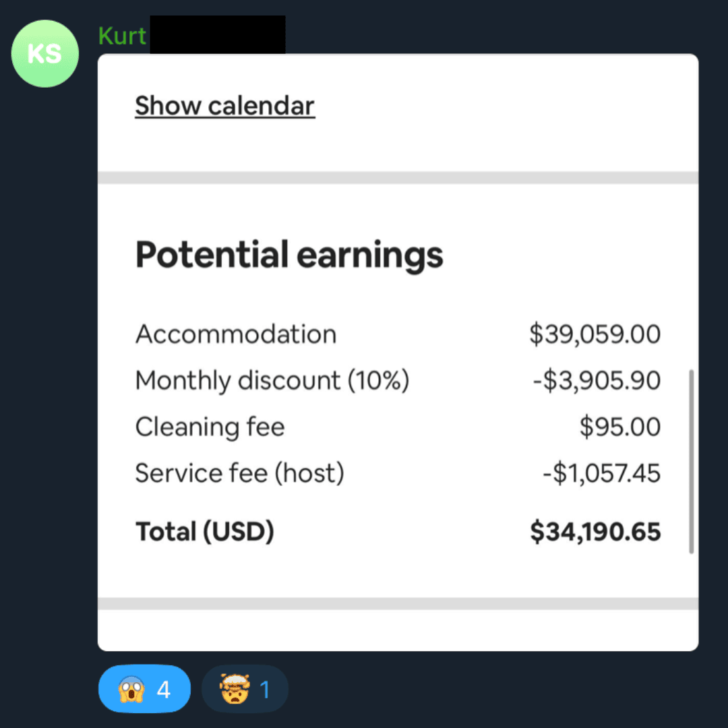
Task: Click the screaming face emoji icon
Action: (131, 689)
